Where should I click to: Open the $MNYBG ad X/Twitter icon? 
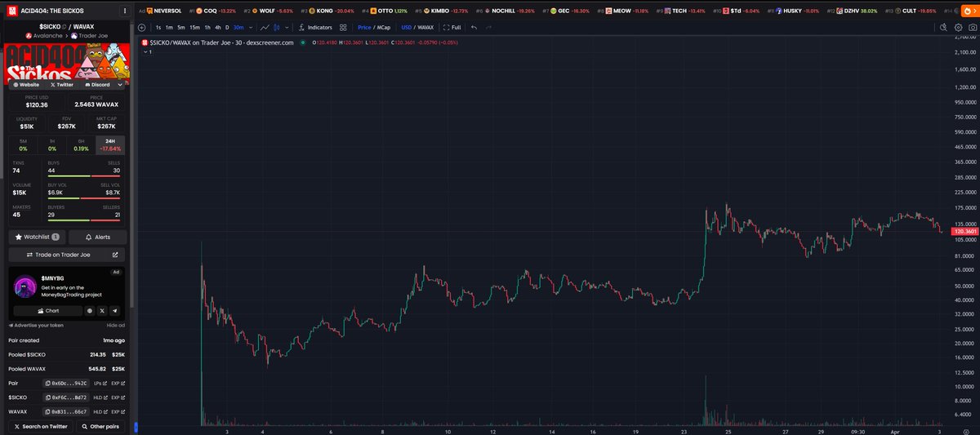(102, 311)
